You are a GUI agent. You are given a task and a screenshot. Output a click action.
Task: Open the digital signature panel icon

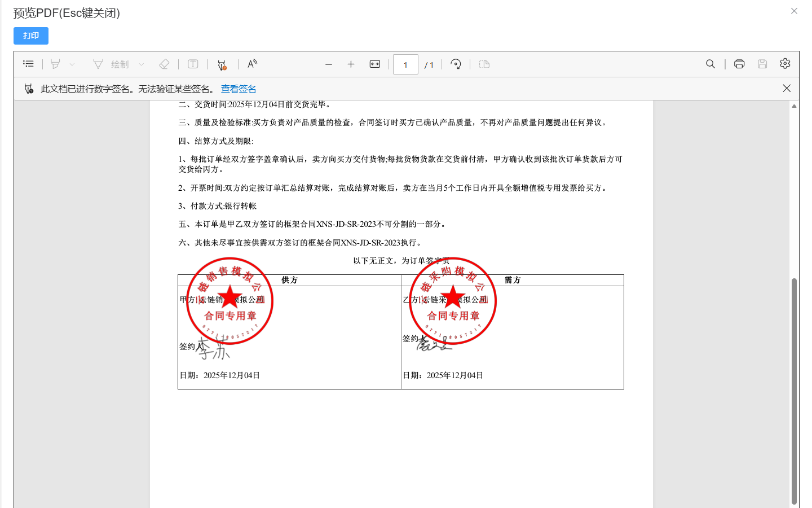[222, 65]
